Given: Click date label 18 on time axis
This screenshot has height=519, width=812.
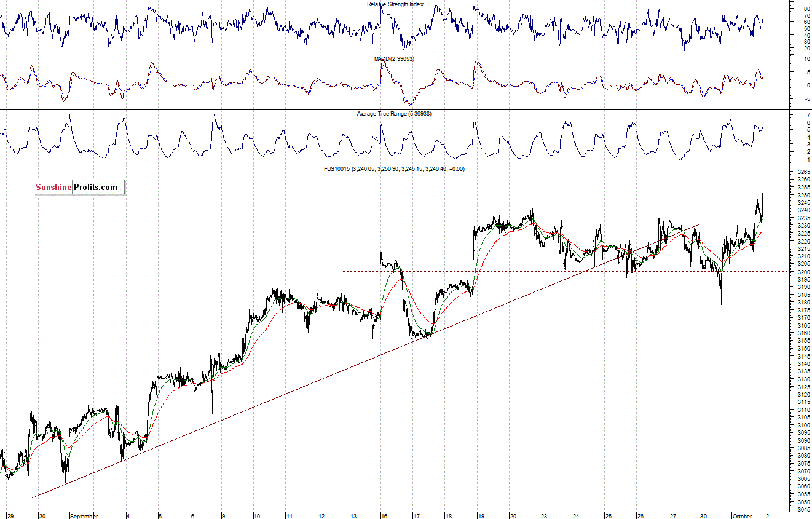Looking at the screenshot, I should (449, 516).
